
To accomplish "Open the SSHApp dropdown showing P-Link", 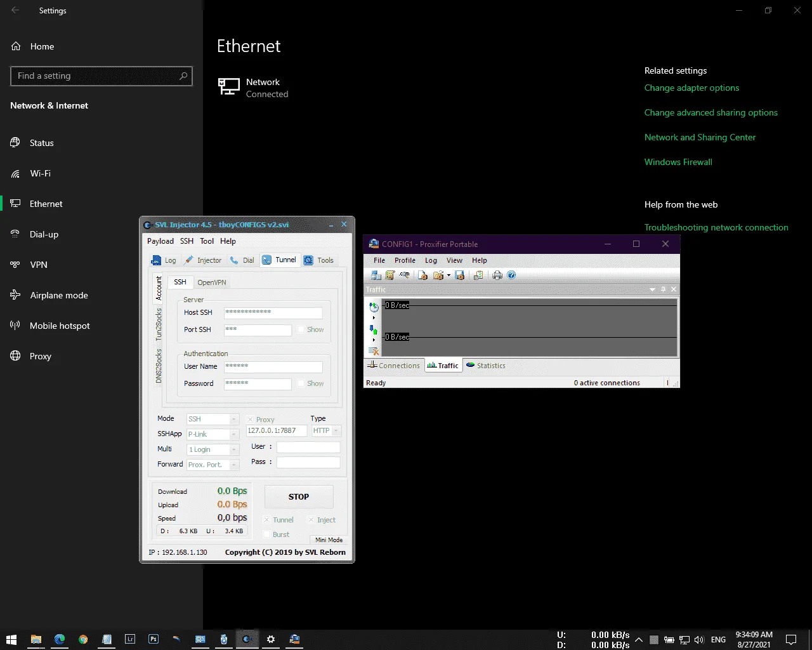I will point(212,434).
